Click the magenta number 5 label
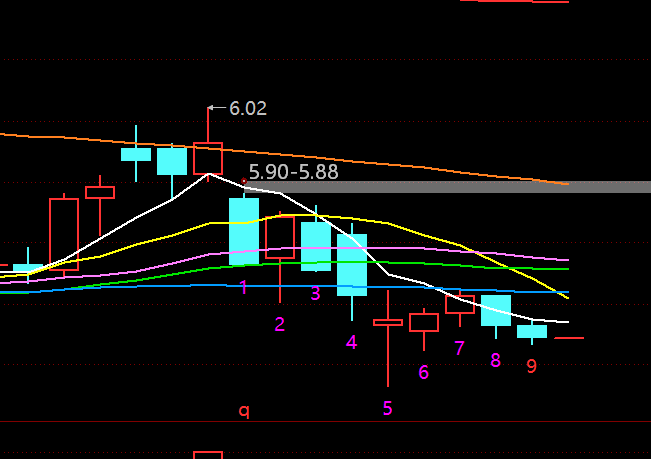The height and width of the screenshot is (459, 651). tap(387, 408)
